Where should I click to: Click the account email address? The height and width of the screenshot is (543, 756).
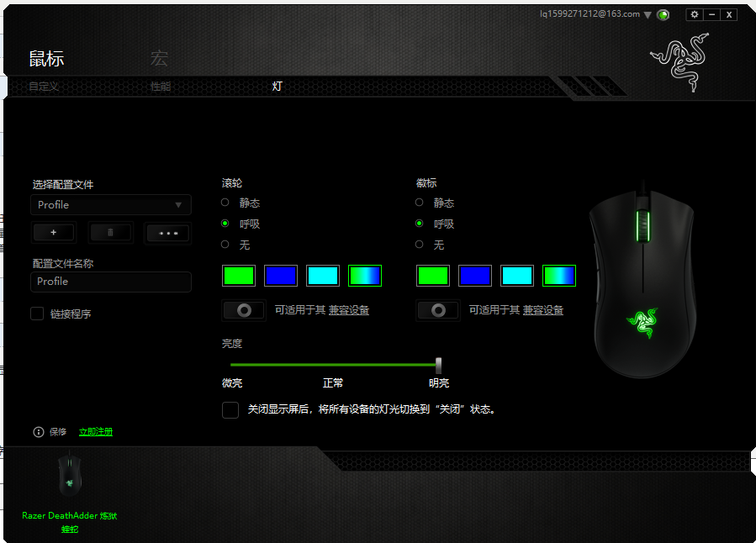[589, 14]
